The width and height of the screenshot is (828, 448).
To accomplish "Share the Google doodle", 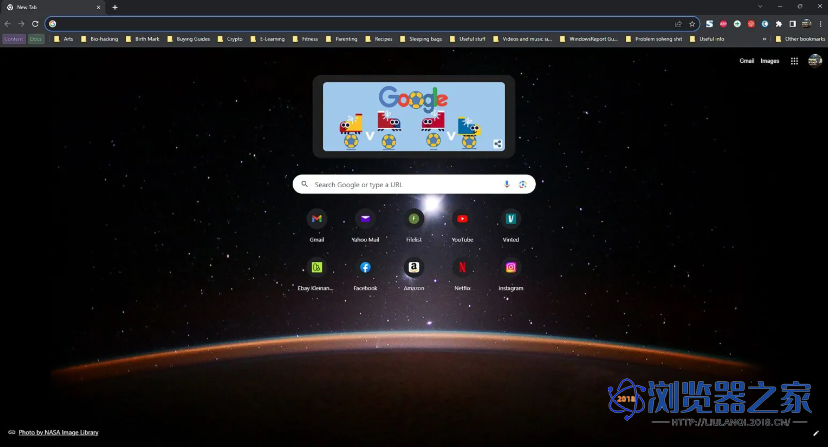I will pos(497,144).
